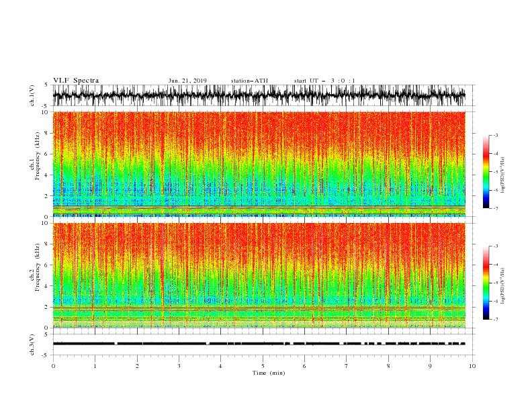Click the ch.1 "Frequency (kHz)" axis label
The width and height of the screenshot is (532, 411).
[38, 156]
